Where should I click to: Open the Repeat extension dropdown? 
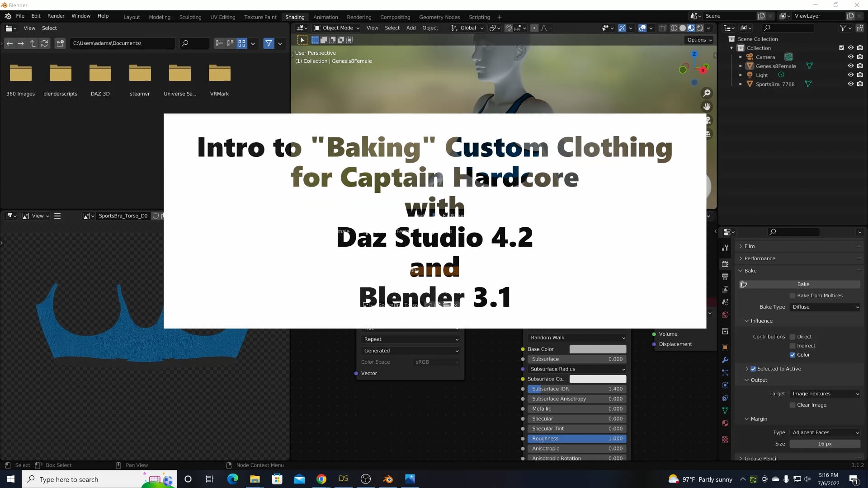[x=410, y=339]
